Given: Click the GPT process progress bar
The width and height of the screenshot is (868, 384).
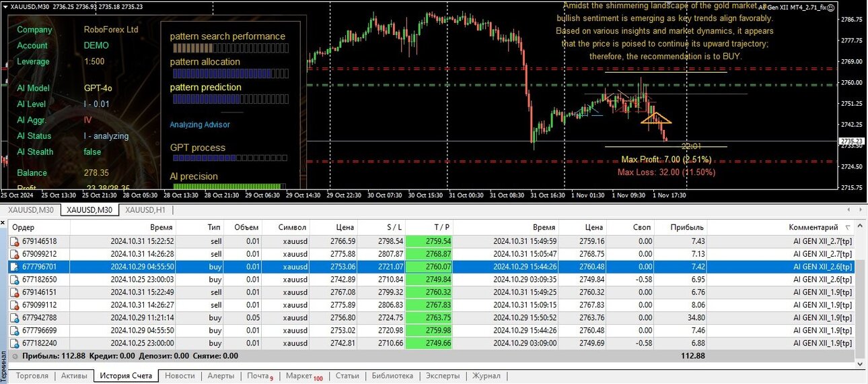Looking at the screenshot, I should click(x=230, y=158).
